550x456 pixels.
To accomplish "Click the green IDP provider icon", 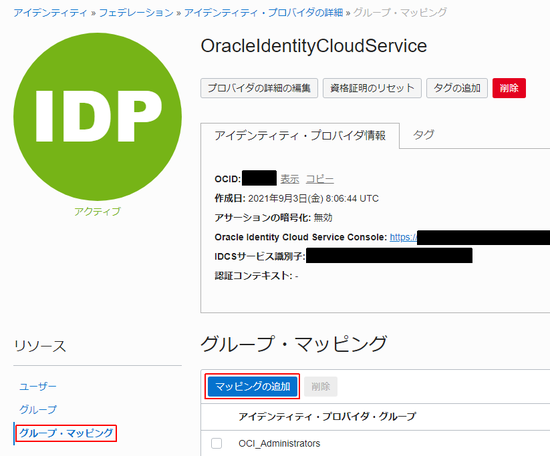I will click(x=98, y=117).
